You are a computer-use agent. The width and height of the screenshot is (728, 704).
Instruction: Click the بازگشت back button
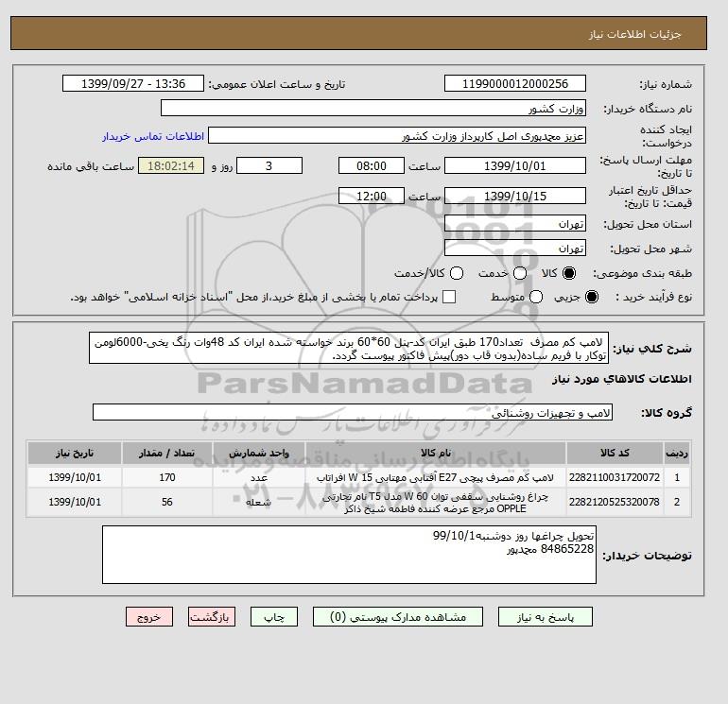(x=212, y=617)
